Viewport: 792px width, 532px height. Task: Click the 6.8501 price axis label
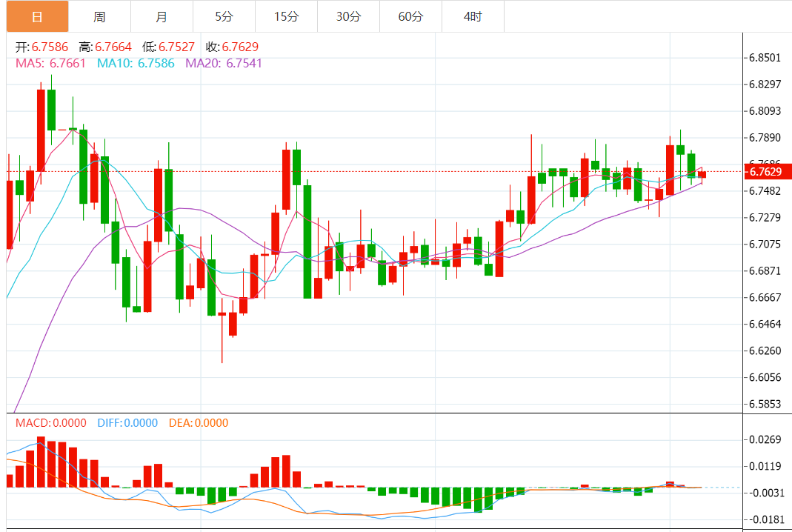[765, 58]
